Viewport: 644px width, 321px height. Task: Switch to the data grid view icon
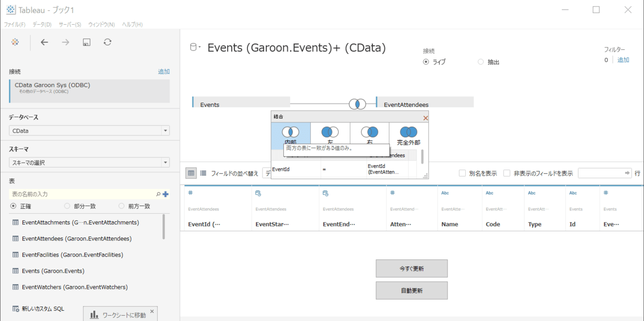(191, 173)
